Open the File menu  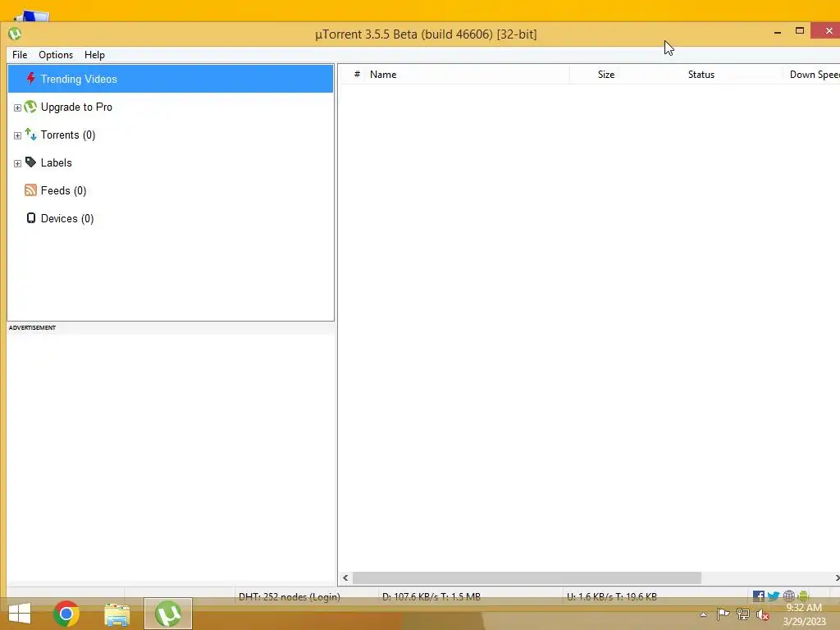tap(20, 55)
